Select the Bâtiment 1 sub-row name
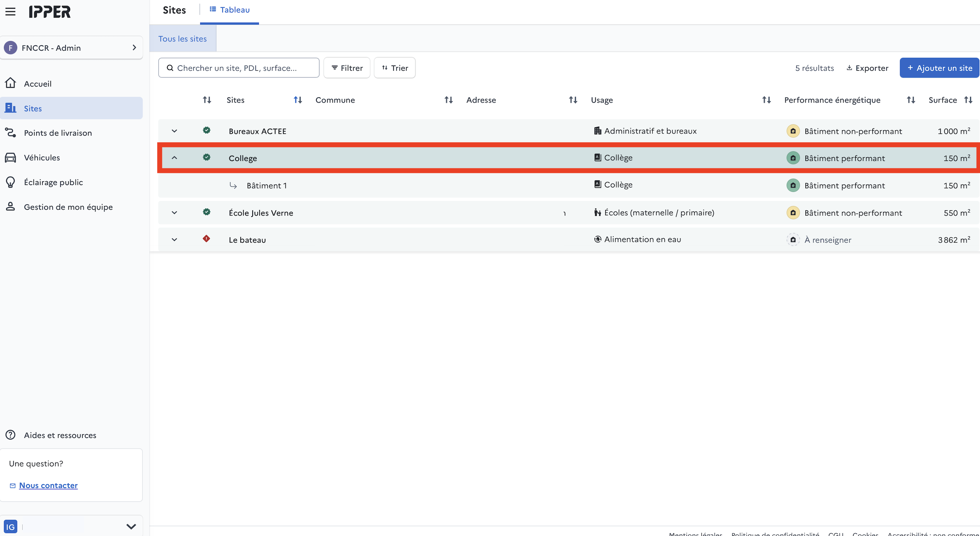Viewport: 980px width, 536px height. tap(267, 186)
